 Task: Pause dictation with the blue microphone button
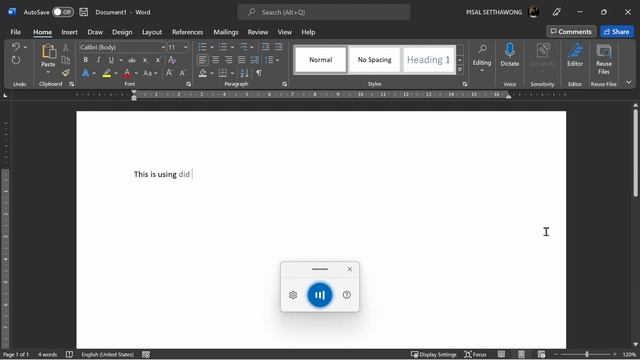coord(320,295)
